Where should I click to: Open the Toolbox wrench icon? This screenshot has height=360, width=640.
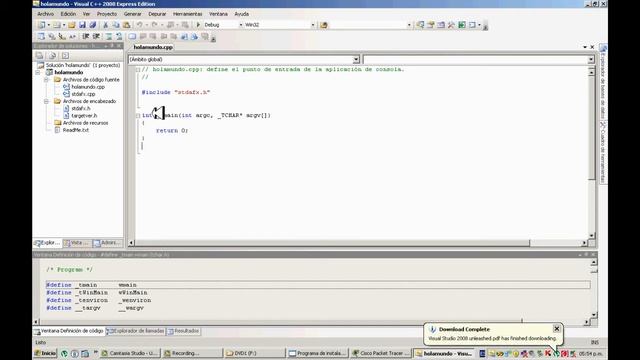451,25
